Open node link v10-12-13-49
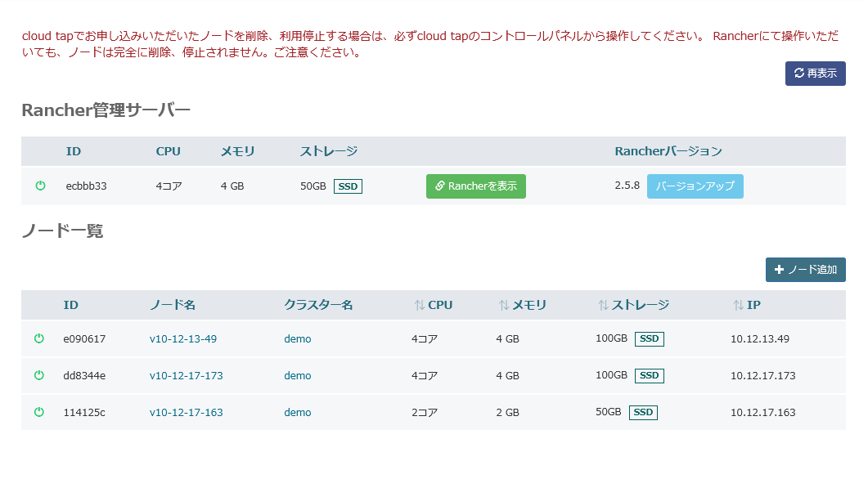The image size is (868, 497). pos(183,339)
